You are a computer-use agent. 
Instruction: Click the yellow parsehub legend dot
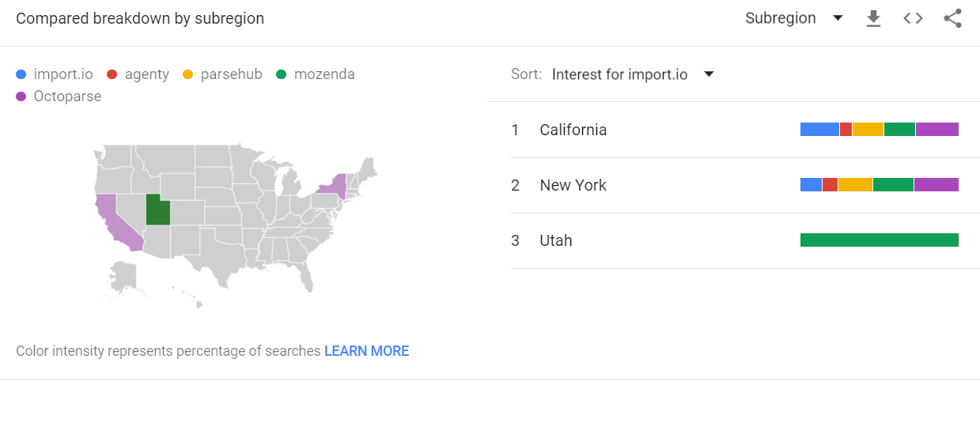[x=187, y=74]
